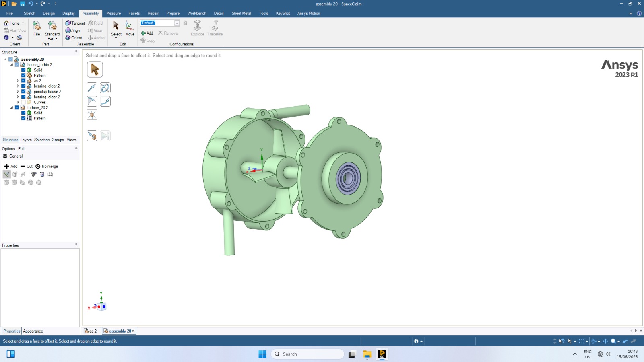
Task: Select the Cut option in Pull options
Action: point(27,166)
